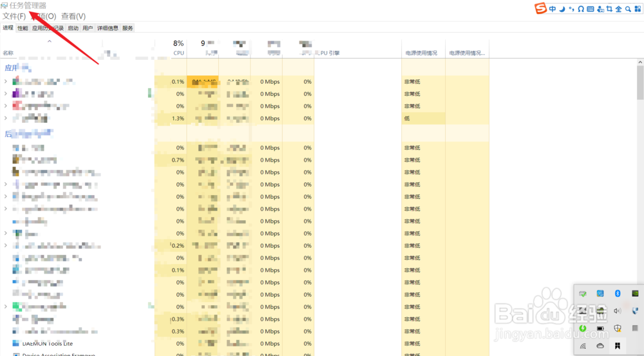Open the 服务 tab
The image size is (644, 356).
pyautogui.click(x=128, y=28)
